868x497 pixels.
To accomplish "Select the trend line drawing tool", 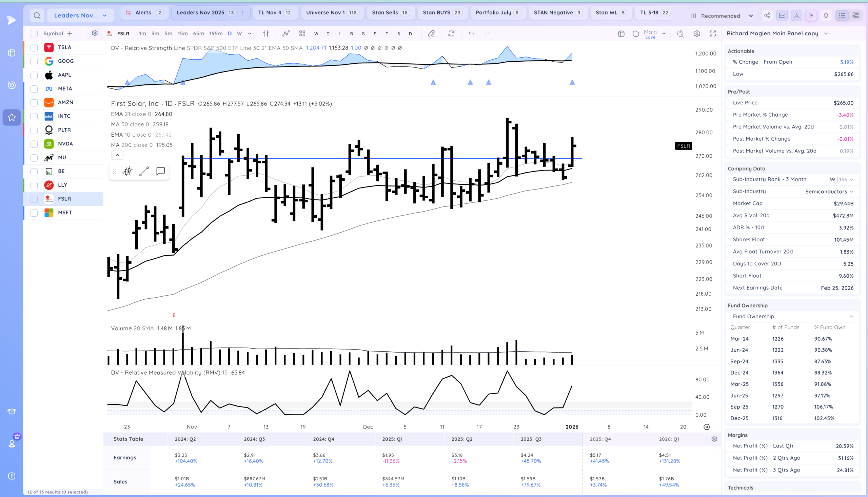I will 144,171.
